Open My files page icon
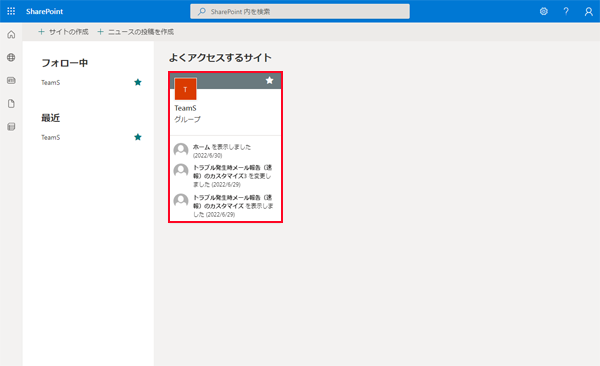Viewport: 600px width, 366px height. click(x=11, y=103)
